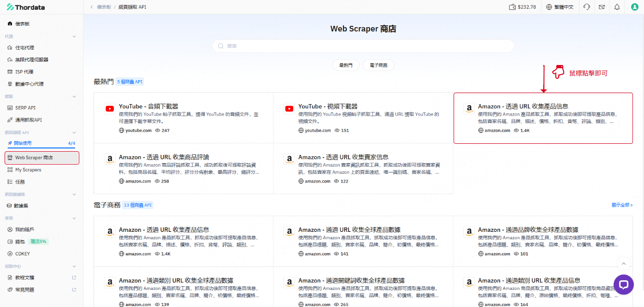
Task: Collapse the 幫助中心 sidebar section
Action: (74, 266)
